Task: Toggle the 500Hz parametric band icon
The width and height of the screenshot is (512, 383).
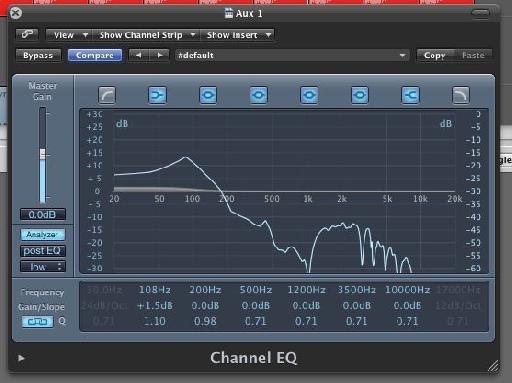Action: pyautogui.click(x=259, y=95)
